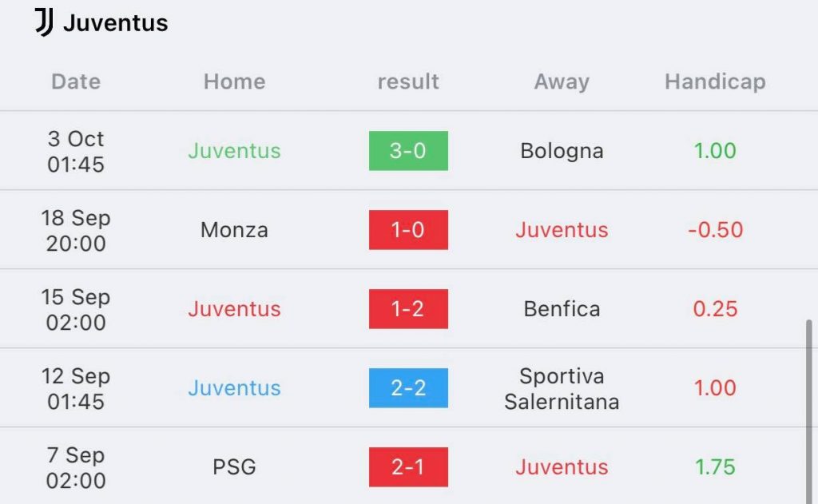The image size is (818, 504).
Task: Select the red 1-0 result badge
Action: click(408, 229)
